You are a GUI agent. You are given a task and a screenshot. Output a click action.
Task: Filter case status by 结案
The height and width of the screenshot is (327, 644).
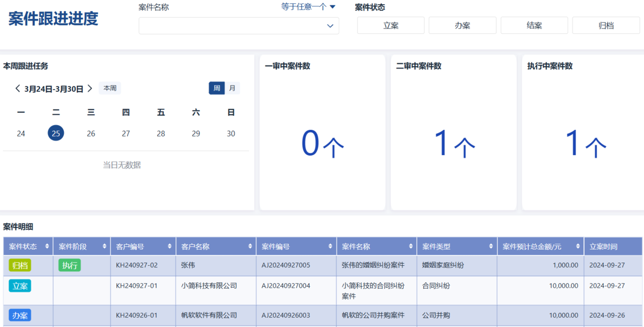[534, 25]
